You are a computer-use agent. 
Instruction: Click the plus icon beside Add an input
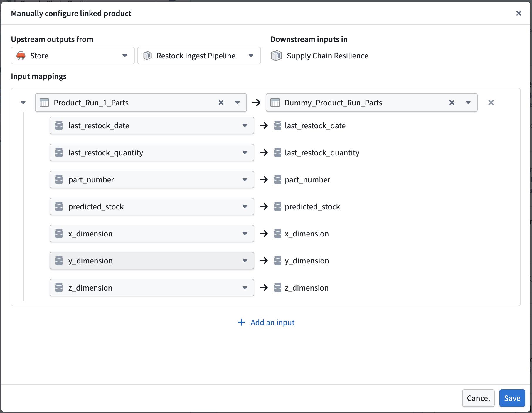pyautogui.click(x=241, y=322)
